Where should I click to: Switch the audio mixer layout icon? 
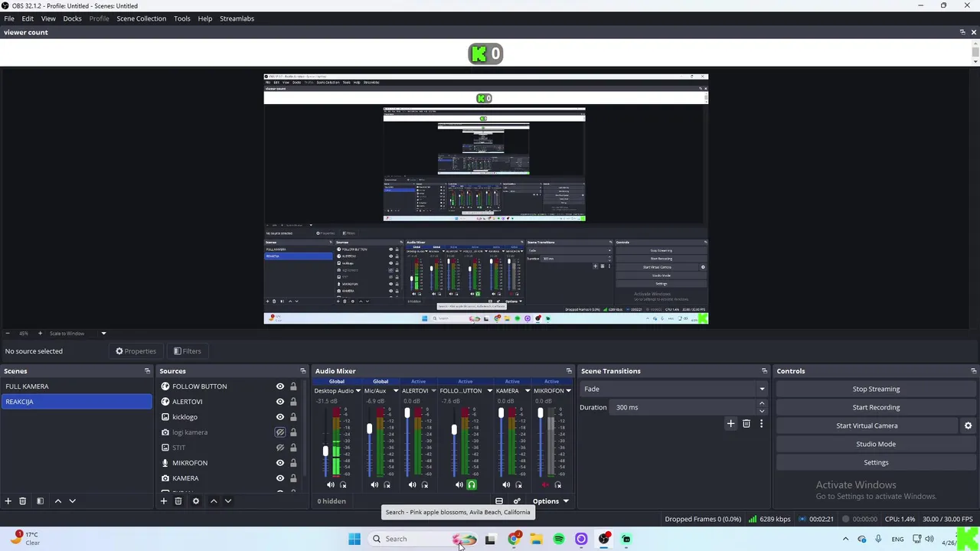(x=499, y=501)
